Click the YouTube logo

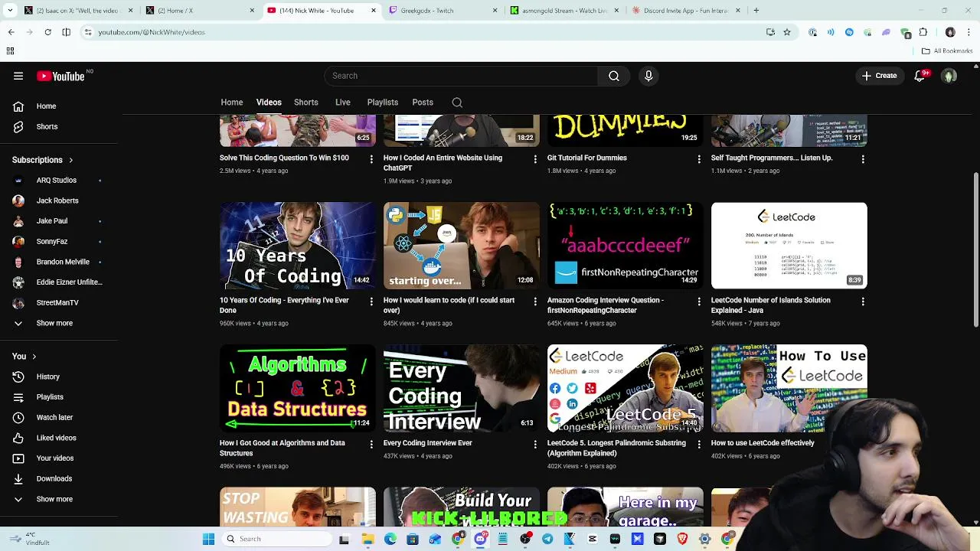60,76
